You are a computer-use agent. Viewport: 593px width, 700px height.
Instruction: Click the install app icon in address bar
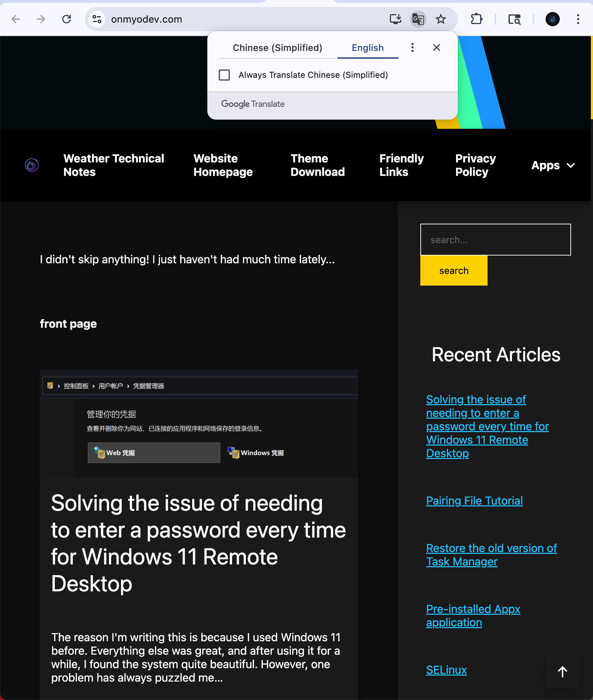(x=395, y=19)
